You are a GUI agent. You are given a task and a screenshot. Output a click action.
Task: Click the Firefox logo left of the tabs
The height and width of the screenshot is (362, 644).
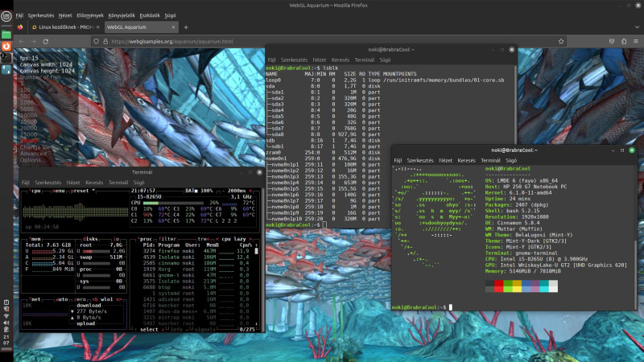20,27
